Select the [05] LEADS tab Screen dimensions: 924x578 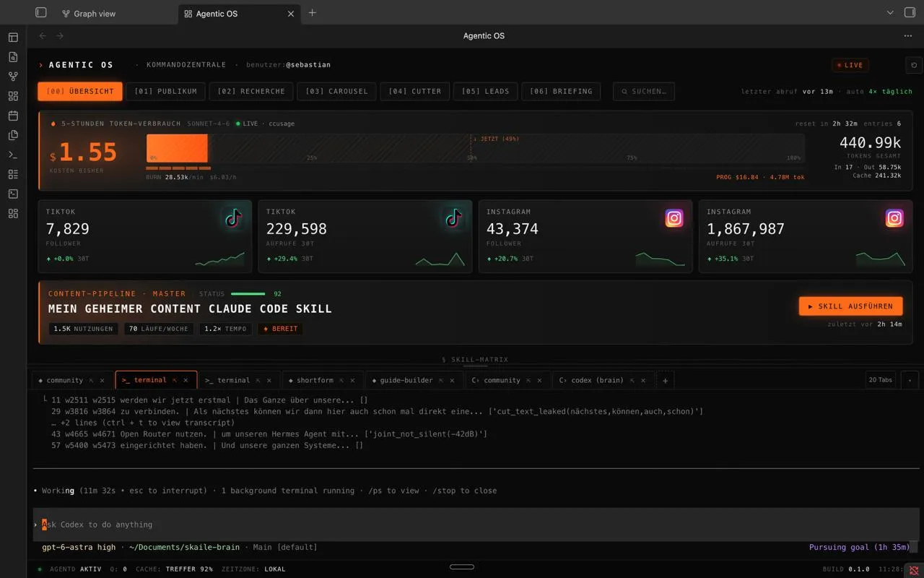coord(485,92)
